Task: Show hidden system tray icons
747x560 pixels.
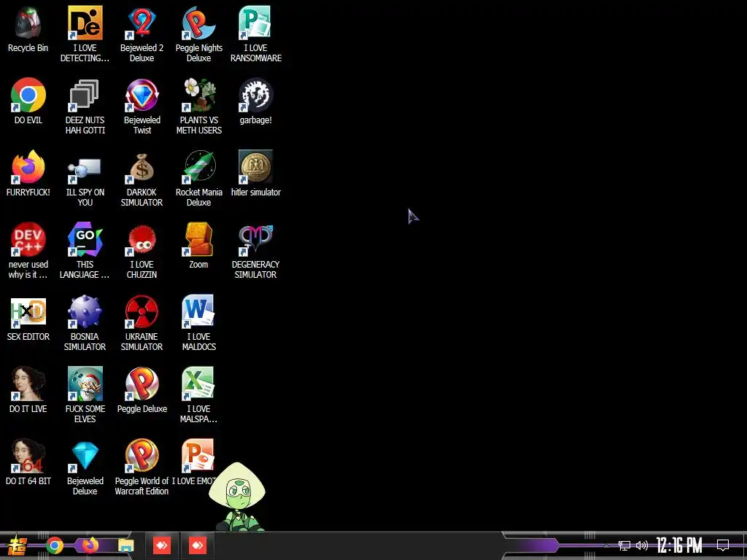Action: (x=606, y=545)
